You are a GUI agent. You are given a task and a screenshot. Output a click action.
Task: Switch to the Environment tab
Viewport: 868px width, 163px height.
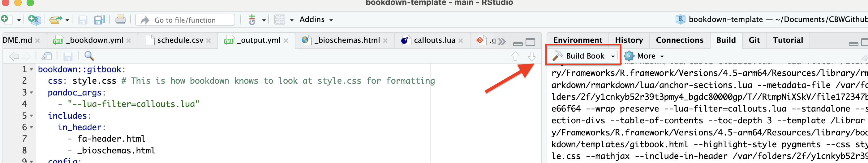tap(577, 40)
